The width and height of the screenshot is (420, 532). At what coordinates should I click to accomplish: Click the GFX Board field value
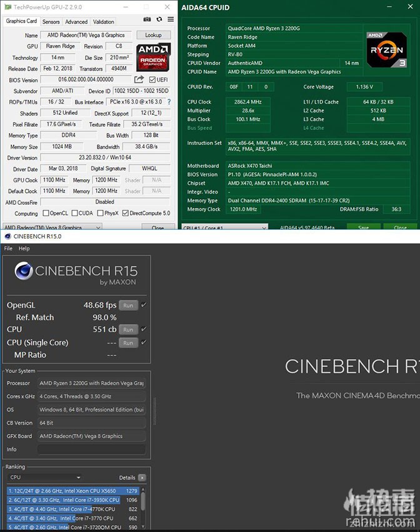92,436
